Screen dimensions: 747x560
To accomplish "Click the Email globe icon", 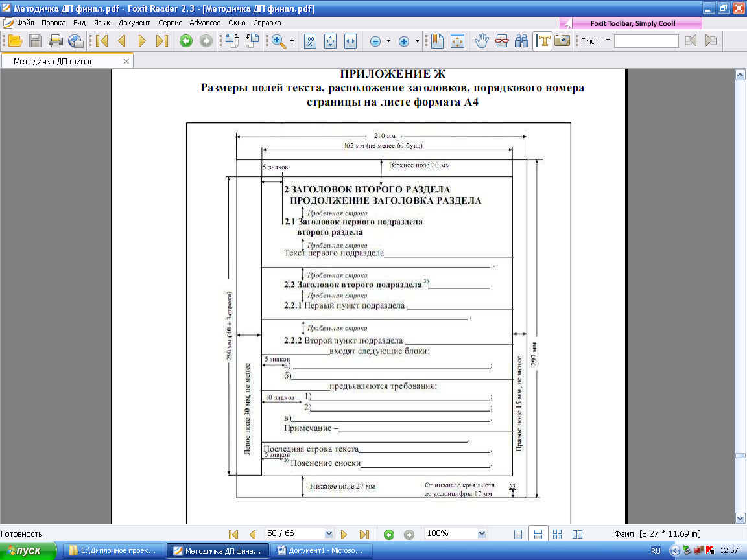I will pyautogui.click(x=76, y=41).
